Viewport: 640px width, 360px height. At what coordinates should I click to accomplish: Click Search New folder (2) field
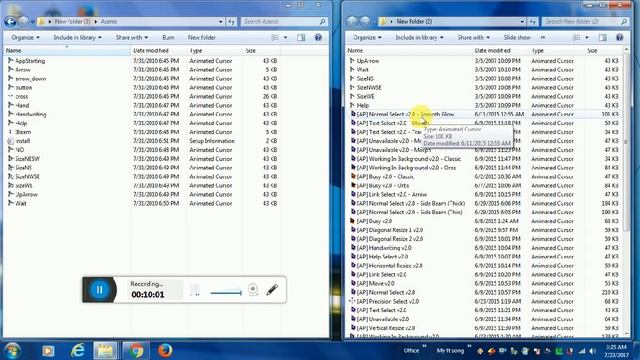tap(585, 21)
